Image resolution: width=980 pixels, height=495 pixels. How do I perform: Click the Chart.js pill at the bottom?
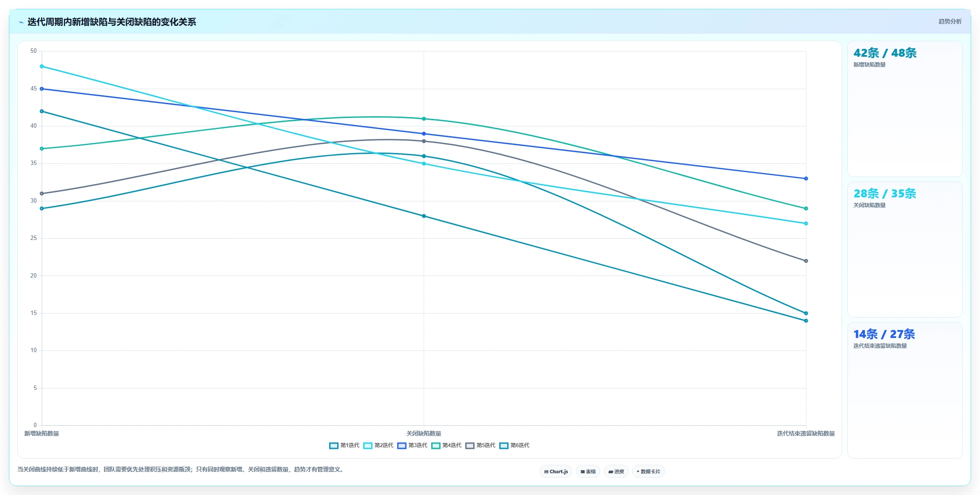click(x=556, y=471)
